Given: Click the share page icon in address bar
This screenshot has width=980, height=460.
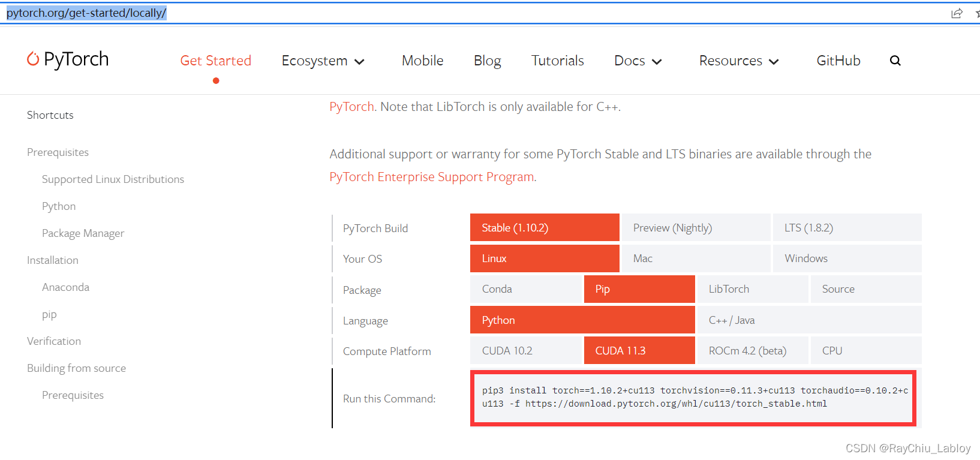Looking at the screenshot, I should [x=957, y=13].
